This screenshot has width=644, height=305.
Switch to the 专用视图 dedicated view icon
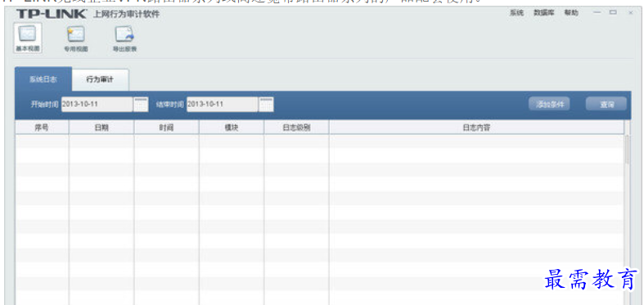click(76, 38)
